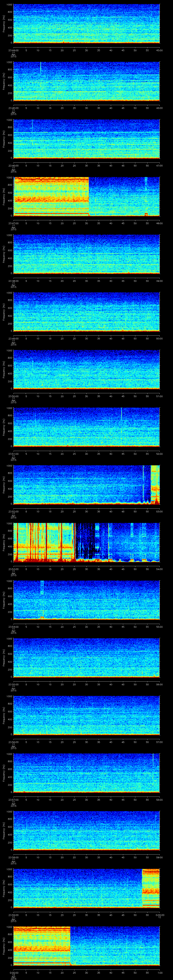Select the loud broadband burst in 23:47:00 spectrogram
This screenshot has width=173, height=980.
pyautogui.click(x=51, y=196)
